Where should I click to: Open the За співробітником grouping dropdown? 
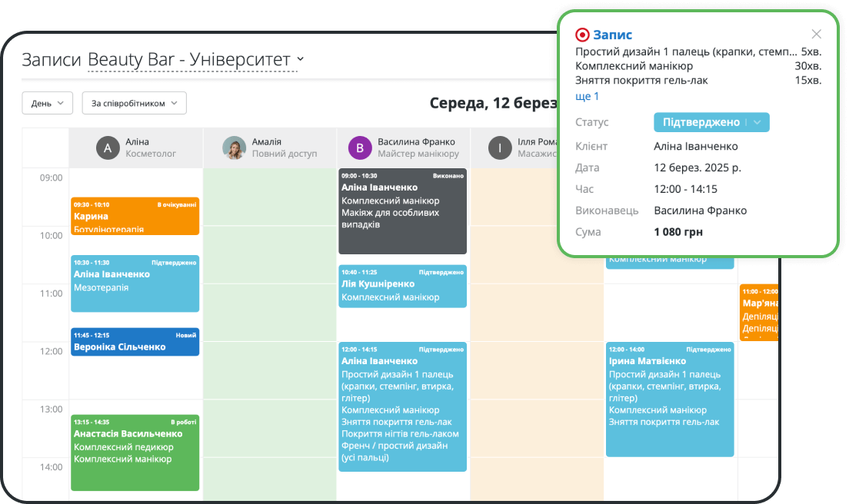pyautogui.click(x=134, y=103)
